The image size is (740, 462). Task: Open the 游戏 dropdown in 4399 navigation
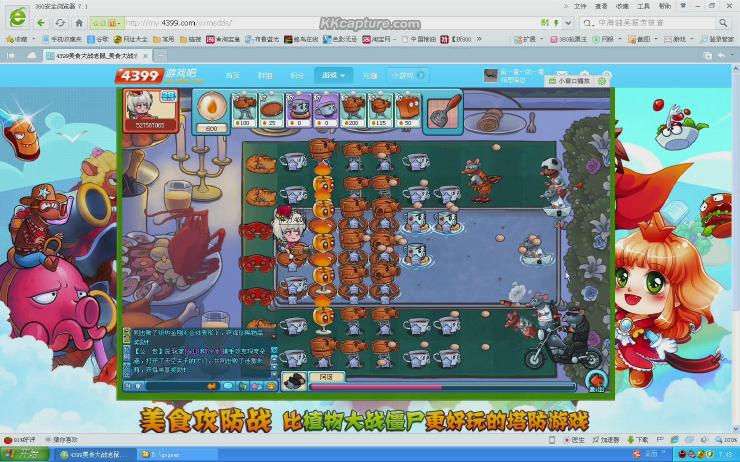tap(333, 75)
